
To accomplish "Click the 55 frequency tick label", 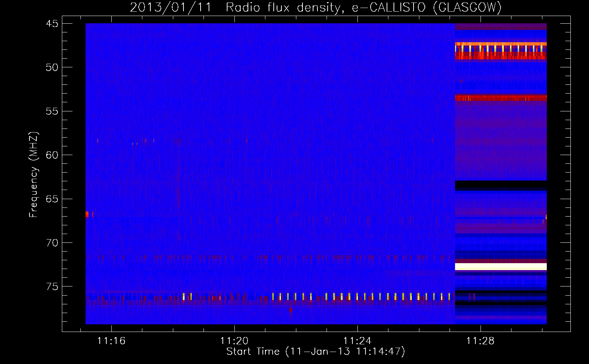I will point(52,111).
